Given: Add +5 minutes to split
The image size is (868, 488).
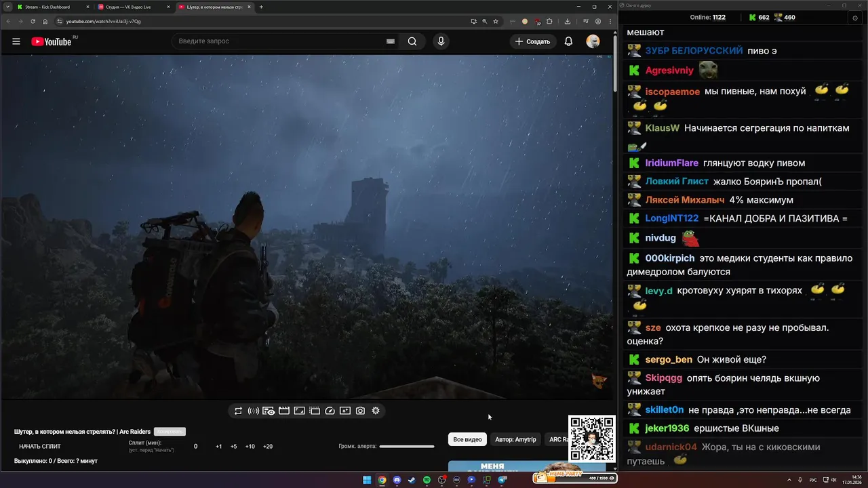Looking at the screenshot, I should 234,447.
